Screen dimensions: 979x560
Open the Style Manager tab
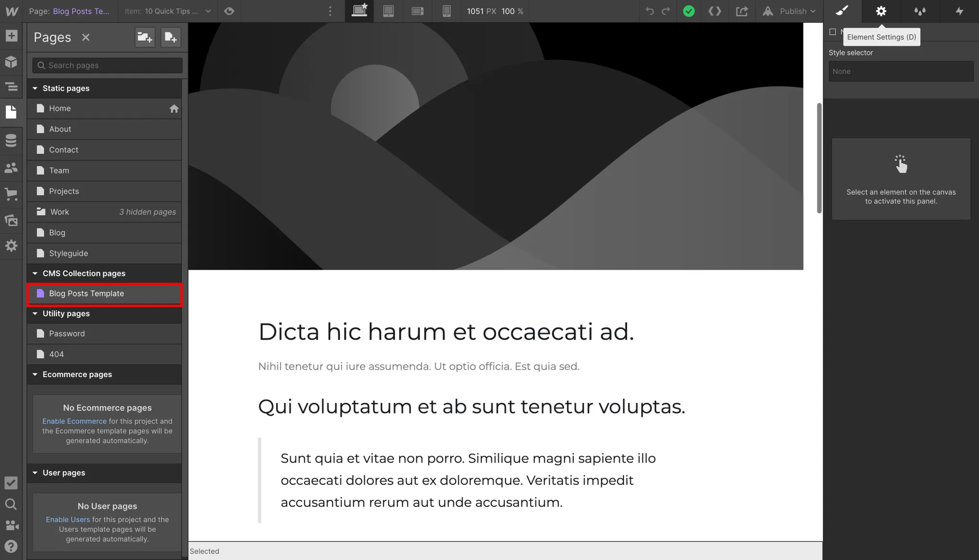coord(920,11)
